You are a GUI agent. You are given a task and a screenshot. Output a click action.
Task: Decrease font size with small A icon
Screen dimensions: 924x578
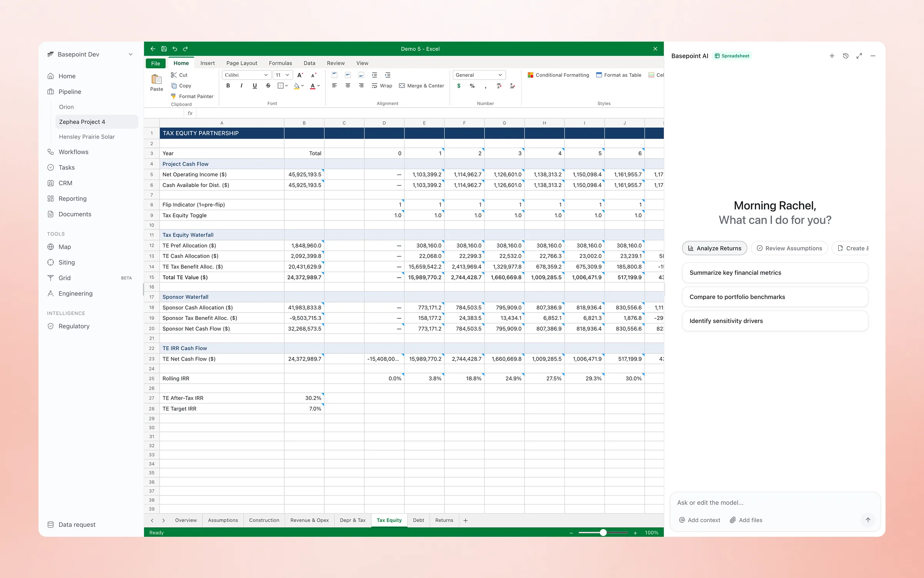[x=313, y=75]
